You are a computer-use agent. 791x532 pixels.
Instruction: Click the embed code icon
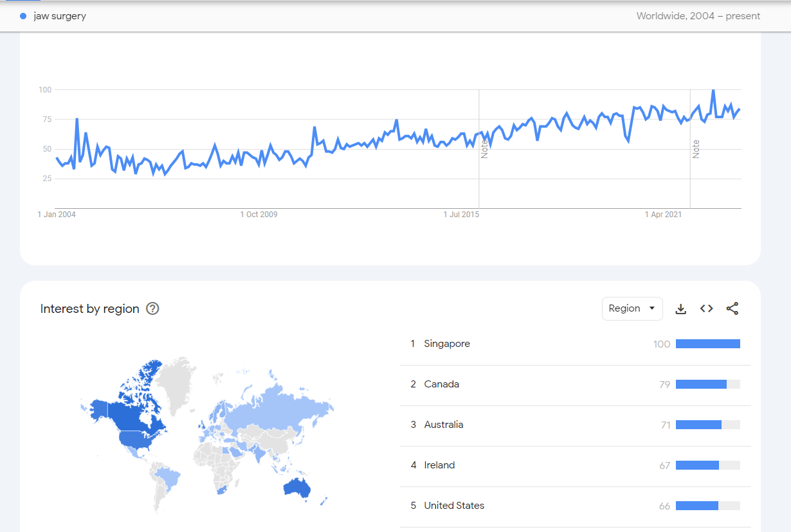click(x=706, y=309)
